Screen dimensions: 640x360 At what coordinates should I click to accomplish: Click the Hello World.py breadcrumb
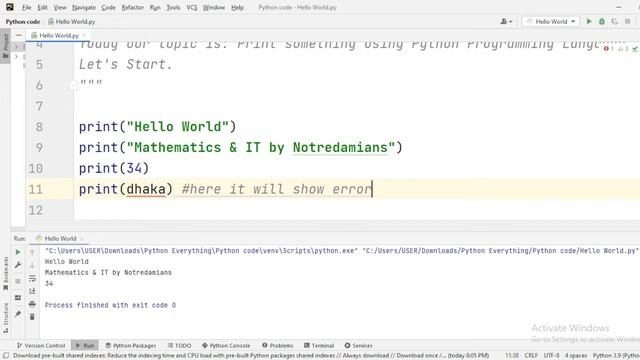tap(72, 22)
